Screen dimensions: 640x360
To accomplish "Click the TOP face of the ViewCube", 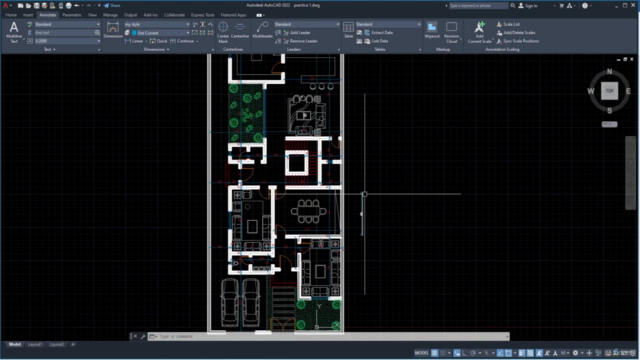I will (609, 91).
